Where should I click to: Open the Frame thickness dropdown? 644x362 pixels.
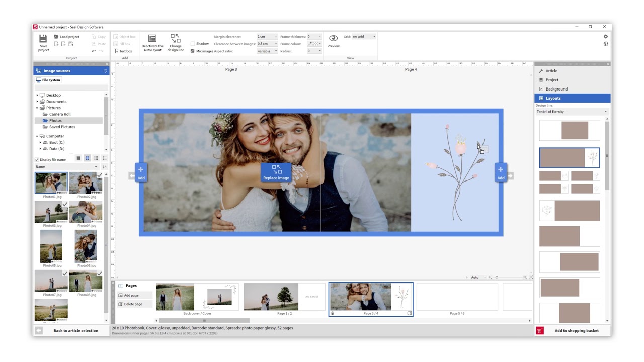(x=314, y=37)
